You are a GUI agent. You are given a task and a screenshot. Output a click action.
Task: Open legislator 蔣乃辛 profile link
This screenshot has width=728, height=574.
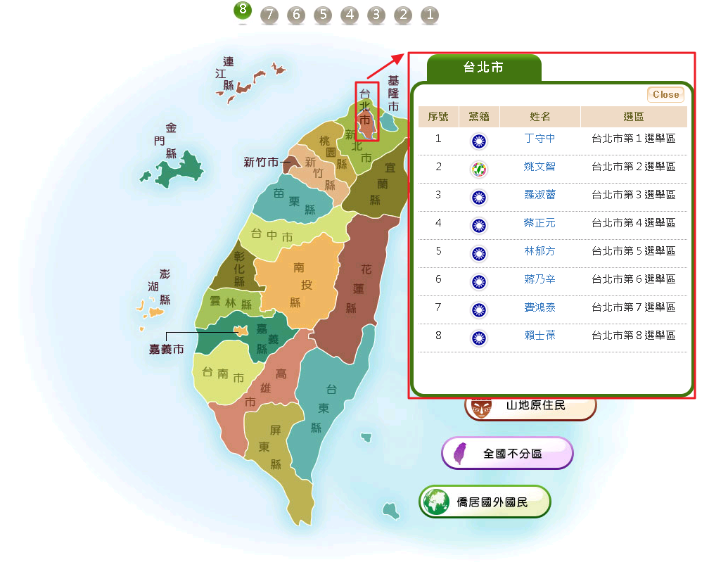coord(539,279)
